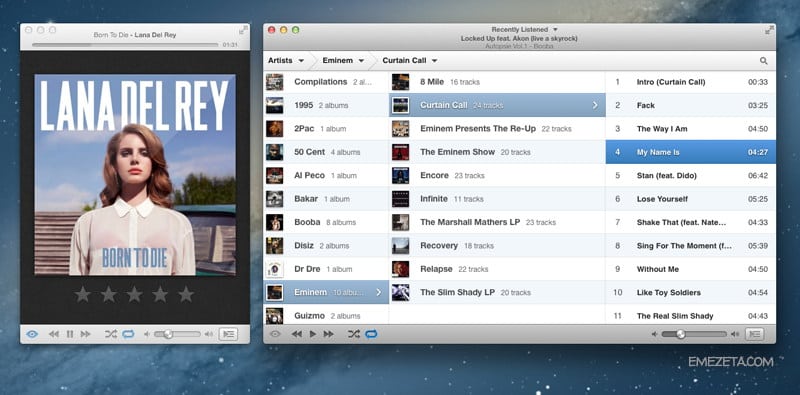Image resolution: width=800 pixels, height=395 pixels.
Task: Open Encore album
Action: [x=497, y=176]
